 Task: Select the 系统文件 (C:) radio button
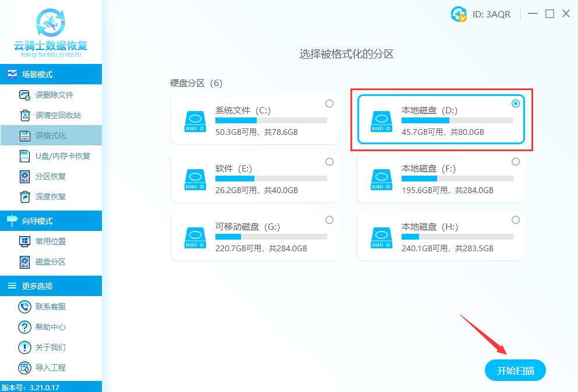tap(329, 104)
